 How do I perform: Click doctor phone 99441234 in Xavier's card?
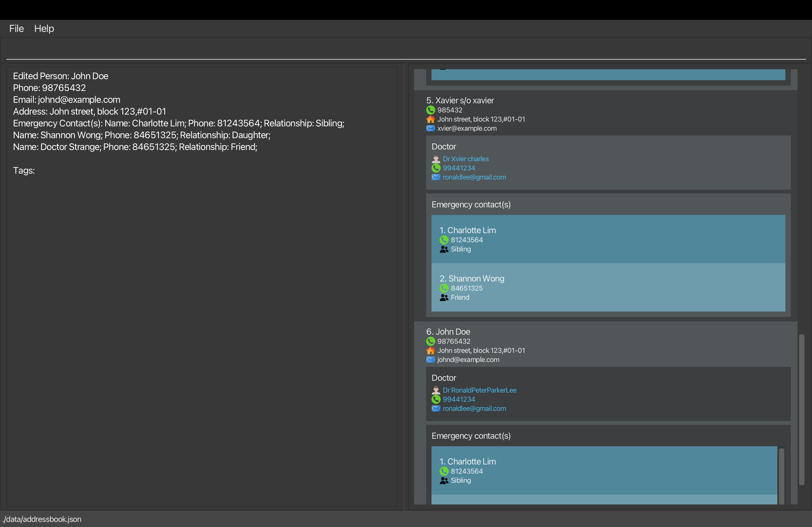click(459, 168)
